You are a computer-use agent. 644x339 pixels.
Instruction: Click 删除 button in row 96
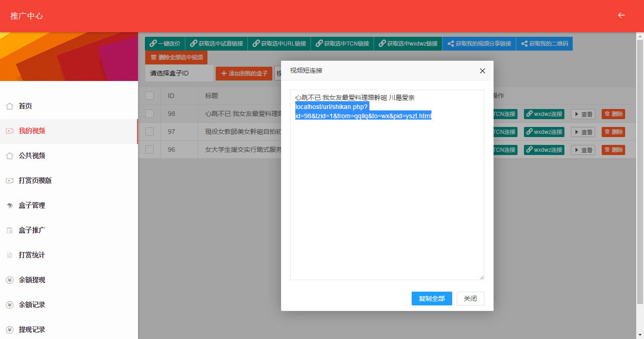[613, 150]
